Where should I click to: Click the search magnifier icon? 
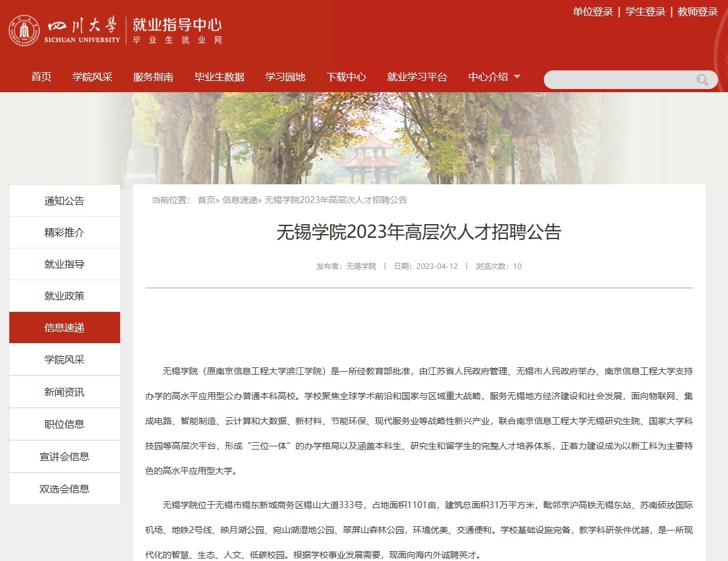click(702, 80)
